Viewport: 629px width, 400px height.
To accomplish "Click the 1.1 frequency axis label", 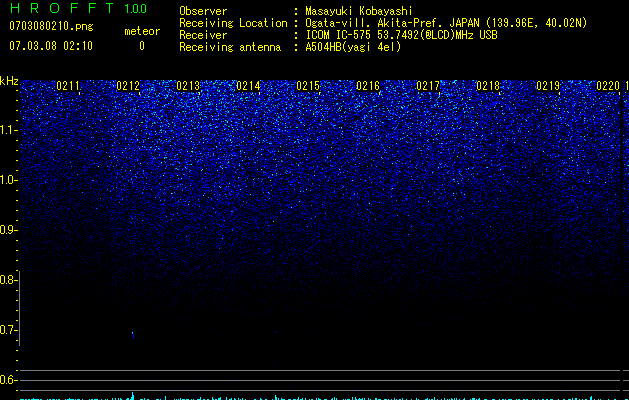I will (x=8, y=130).
